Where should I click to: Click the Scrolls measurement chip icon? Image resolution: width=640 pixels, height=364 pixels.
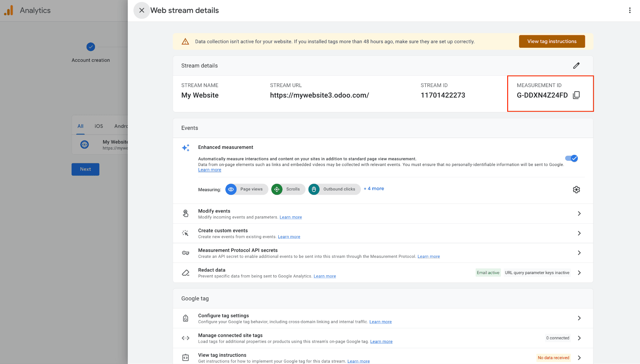[x=277, y=189]
